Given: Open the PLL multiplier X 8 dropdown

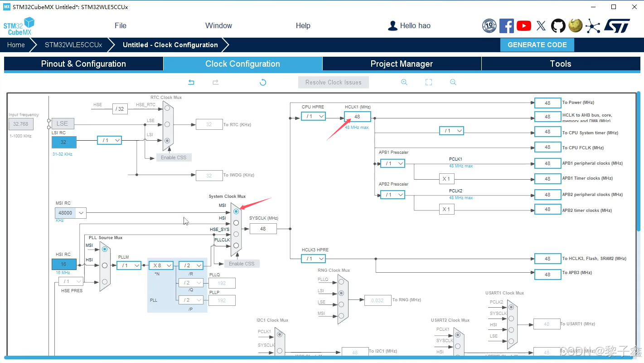Looking at the screenshot, I should point(161,265).
